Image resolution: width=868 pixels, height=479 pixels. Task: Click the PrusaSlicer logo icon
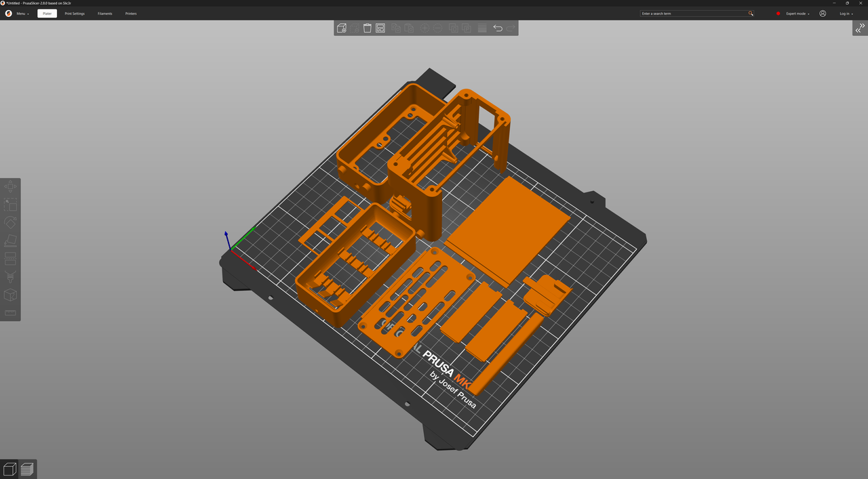pyautogui.click(x=8, y=14)
